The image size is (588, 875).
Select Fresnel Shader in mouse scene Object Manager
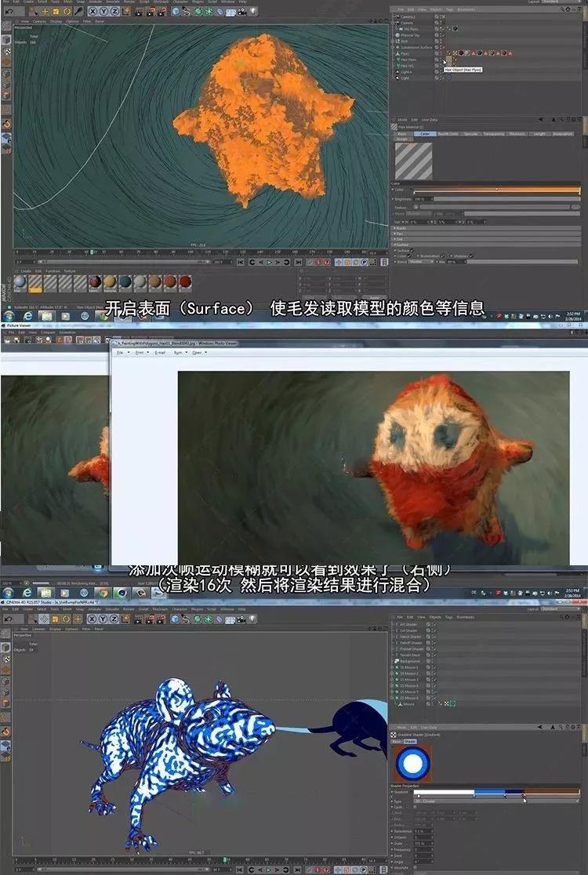pos(412,649)
